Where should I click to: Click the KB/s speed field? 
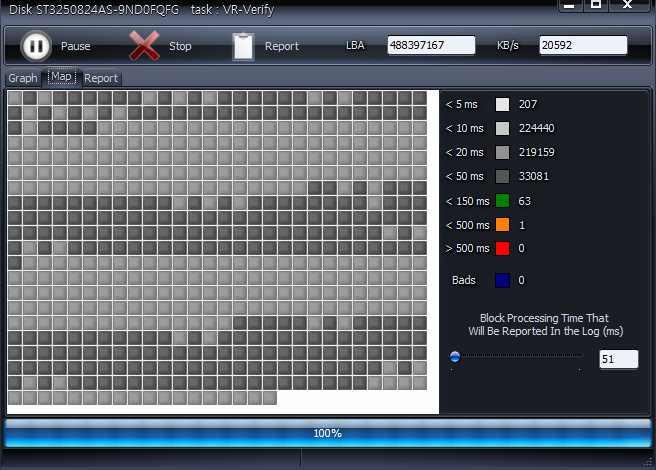(583, 46)
